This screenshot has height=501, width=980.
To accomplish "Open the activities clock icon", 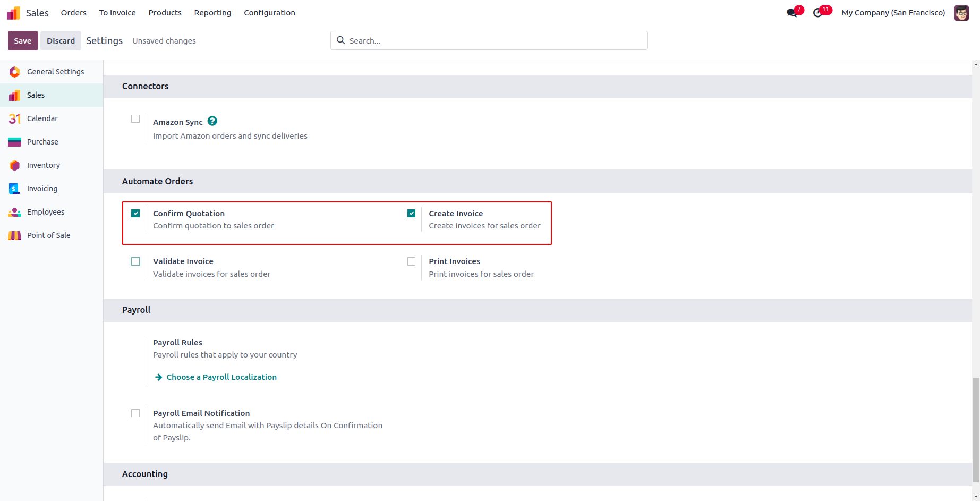I will coord(818,13).
